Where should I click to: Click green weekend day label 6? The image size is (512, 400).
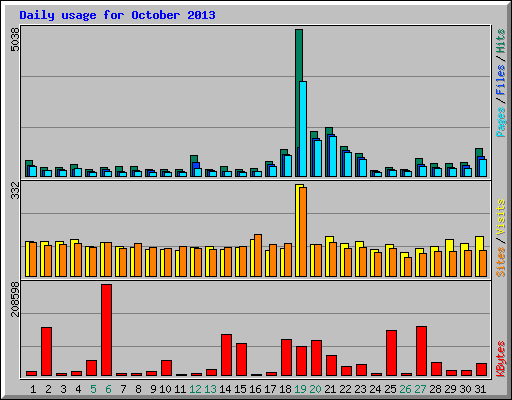108,389
